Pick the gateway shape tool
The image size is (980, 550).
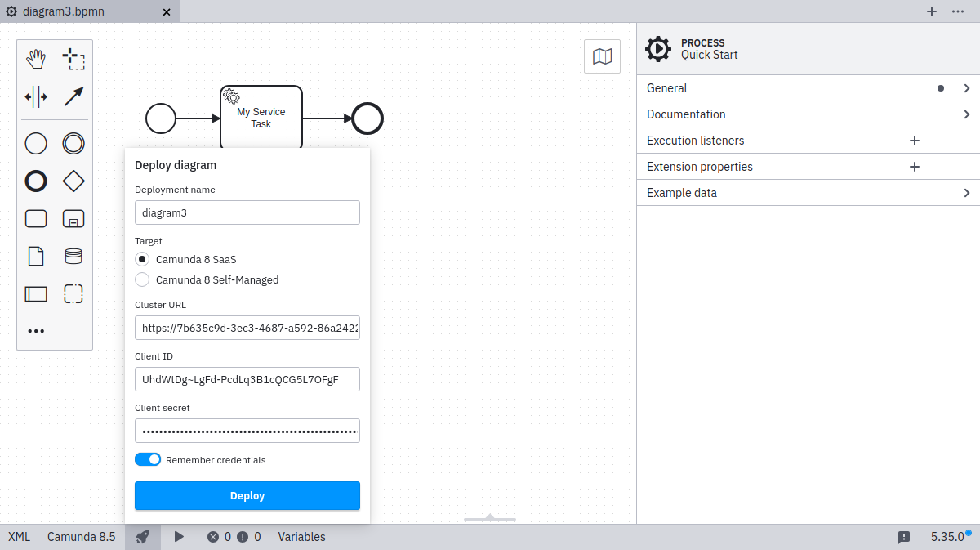pyautogui.click(x=73, y=181)
